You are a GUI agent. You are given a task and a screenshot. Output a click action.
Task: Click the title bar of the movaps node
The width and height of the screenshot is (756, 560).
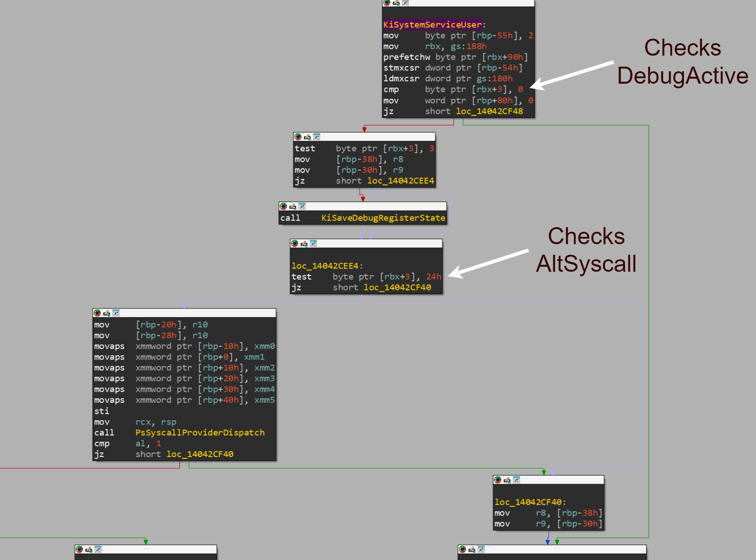coord(184,313)
